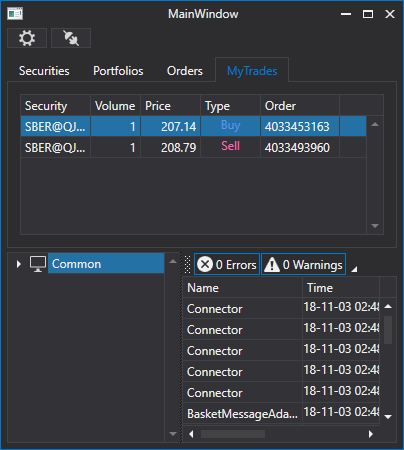Open the Orders tab
404x450 pixels.
point(185,71)
